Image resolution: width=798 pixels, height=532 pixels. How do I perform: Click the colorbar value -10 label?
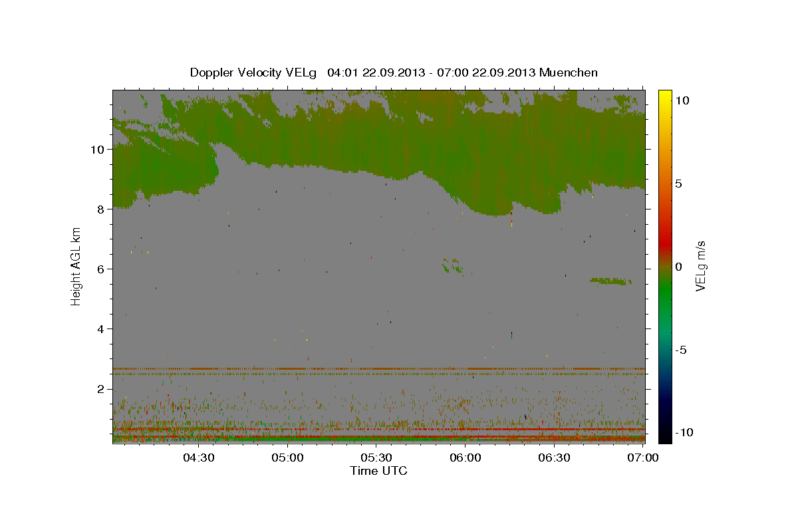[x=684, y=432]
